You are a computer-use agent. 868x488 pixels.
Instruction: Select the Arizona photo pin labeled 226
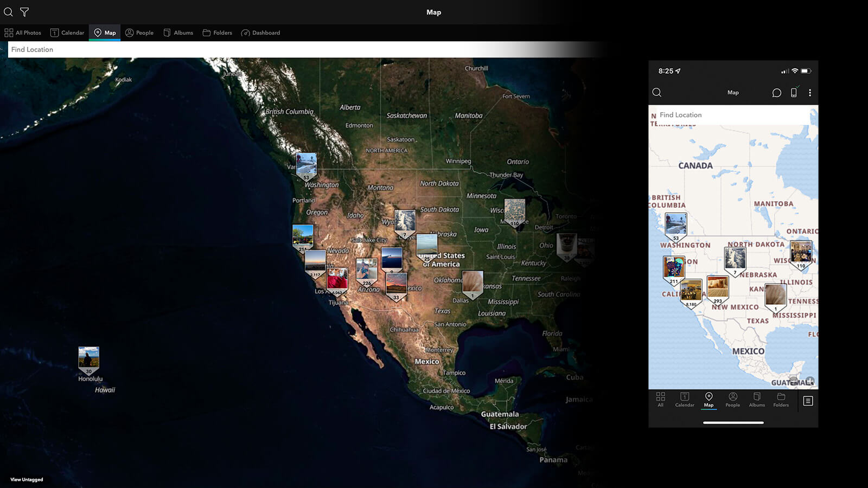tap(367, 271)
